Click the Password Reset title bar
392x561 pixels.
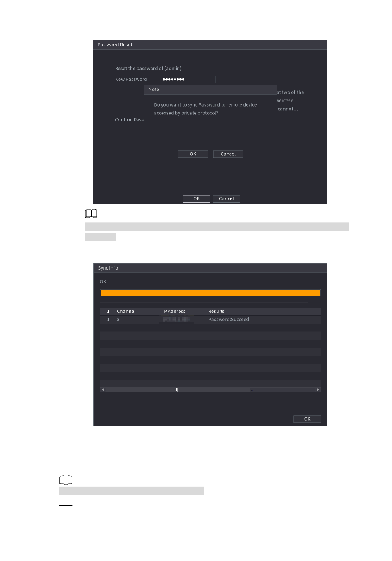point(210,45)
